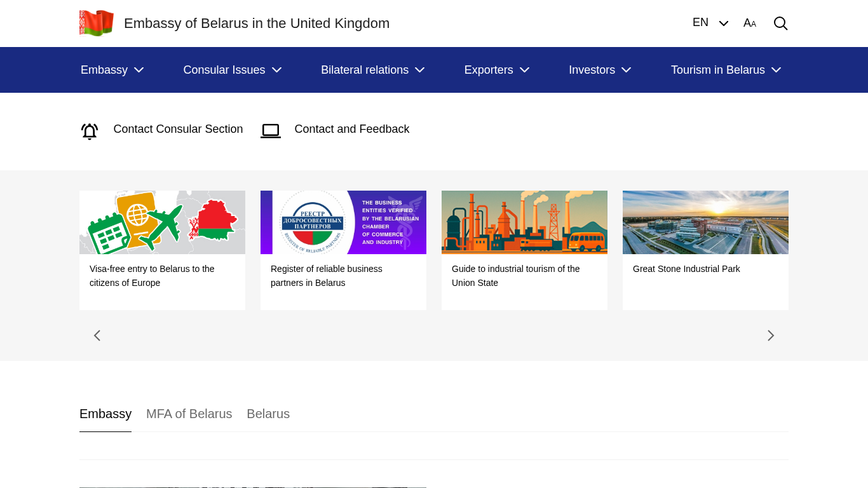Open the EN language dropdown

[710, 23]
